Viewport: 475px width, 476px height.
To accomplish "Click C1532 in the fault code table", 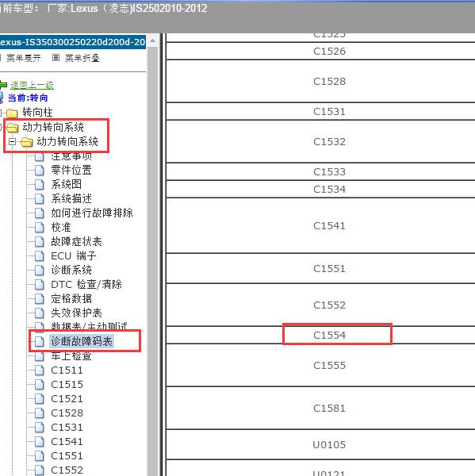I will 329,141.
